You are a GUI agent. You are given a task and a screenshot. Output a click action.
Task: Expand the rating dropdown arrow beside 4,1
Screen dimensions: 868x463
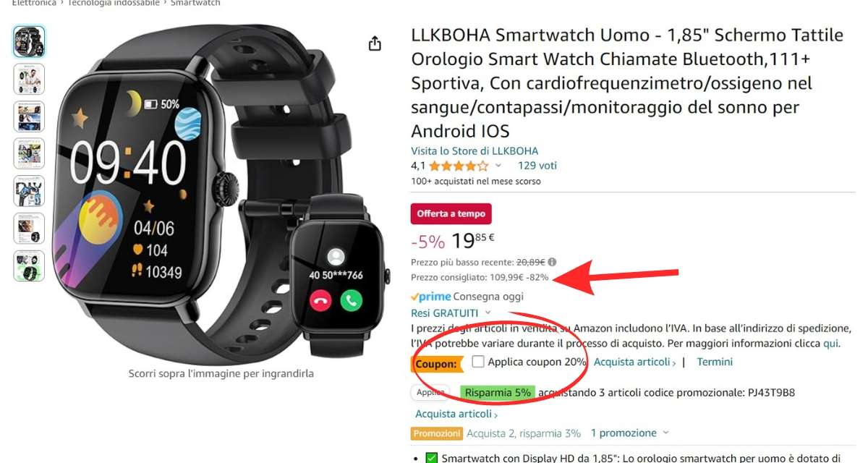498,166
